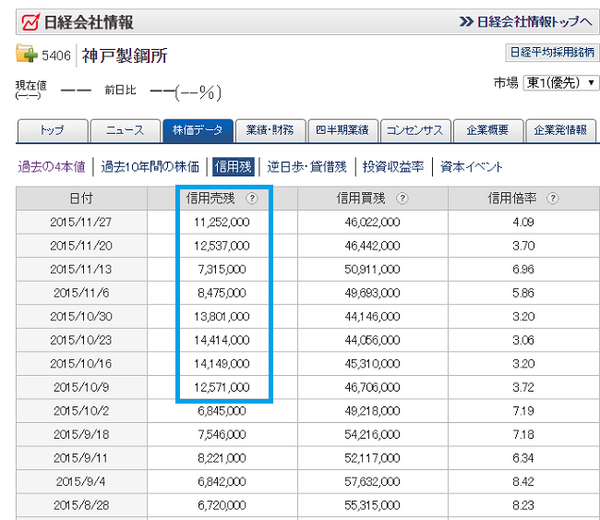
Task: Open the 四半期業績 tab
Action: 343,130
